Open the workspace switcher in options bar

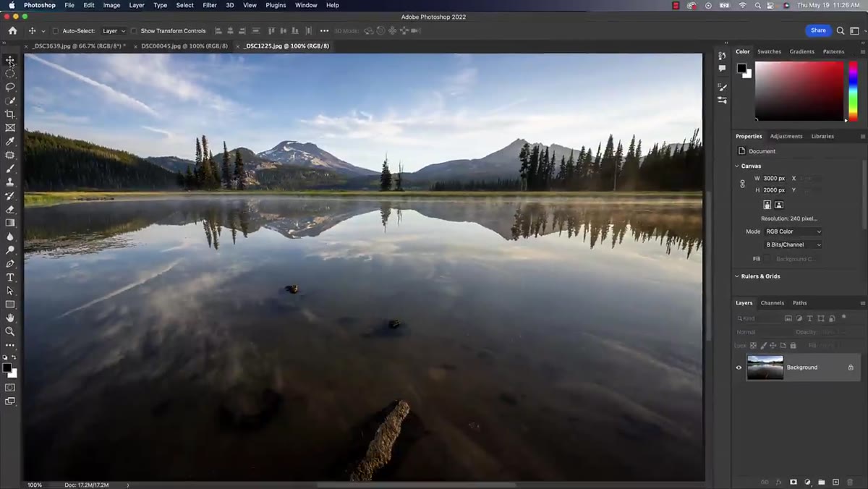[854, 31]
